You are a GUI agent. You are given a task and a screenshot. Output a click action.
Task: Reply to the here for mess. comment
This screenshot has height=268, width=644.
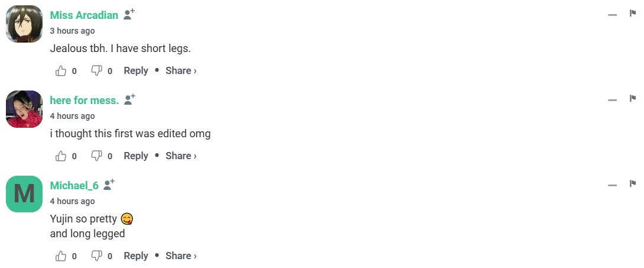pyautogui.click(x=136, y=156)
